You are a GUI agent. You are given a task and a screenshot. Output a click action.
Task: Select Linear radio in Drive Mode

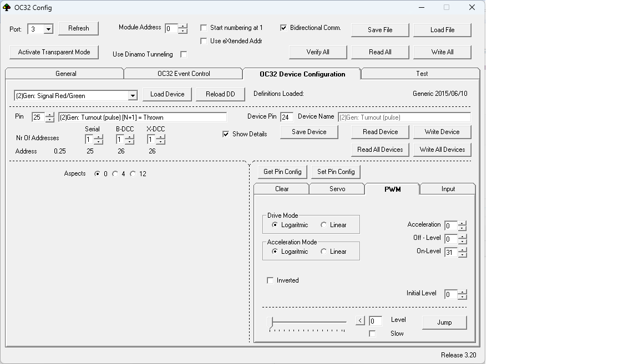point(323,225)
